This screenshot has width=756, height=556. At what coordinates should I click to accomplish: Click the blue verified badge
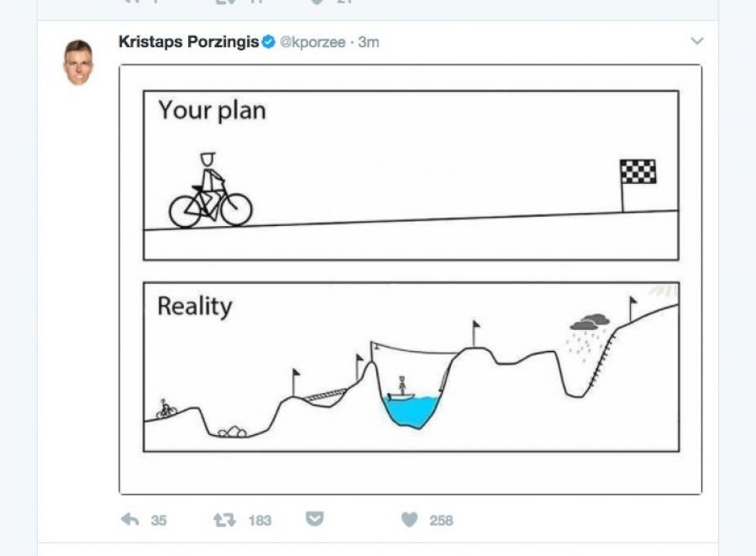[269, 42]
